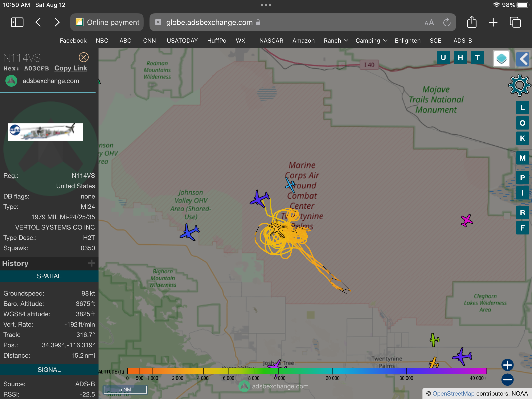This screenshot has height=399, width=532.
Task: Select blue jet over Johnson Valley
Action: [189, 232]
